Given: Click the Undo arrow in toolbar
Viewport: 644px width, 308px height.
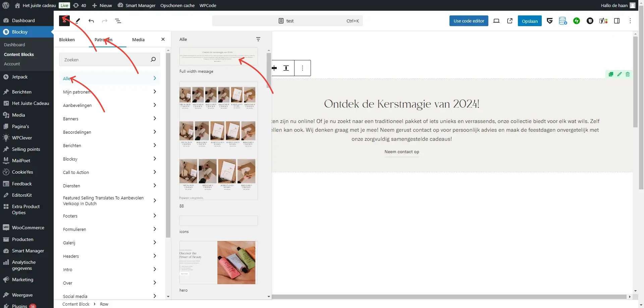Looking at the screenshot, I should pyautogui.click(x=91, y=21).
